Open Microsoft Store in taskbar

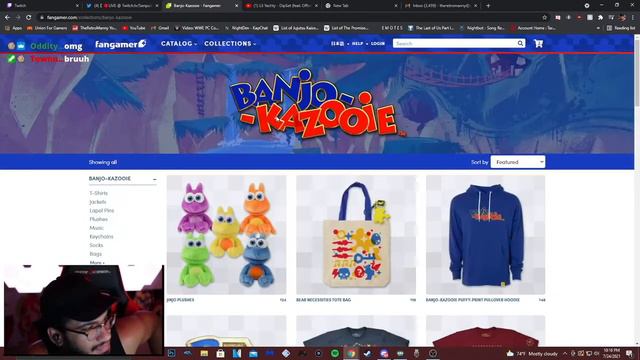220,353
